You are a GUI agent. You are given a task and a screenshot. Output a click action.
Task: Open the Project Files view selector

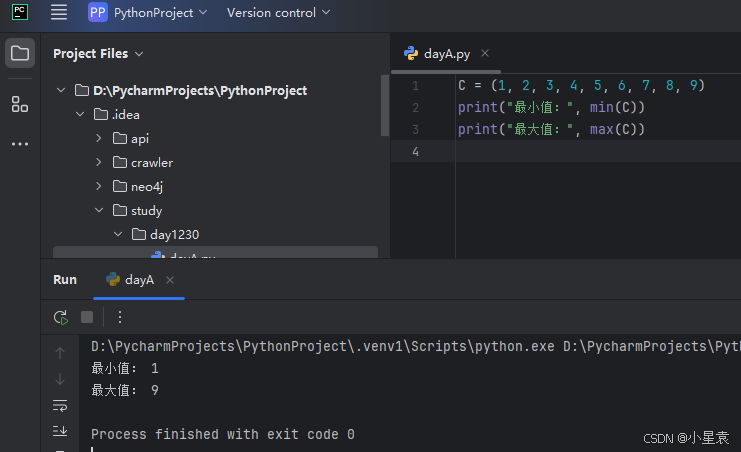coord(98,54)
